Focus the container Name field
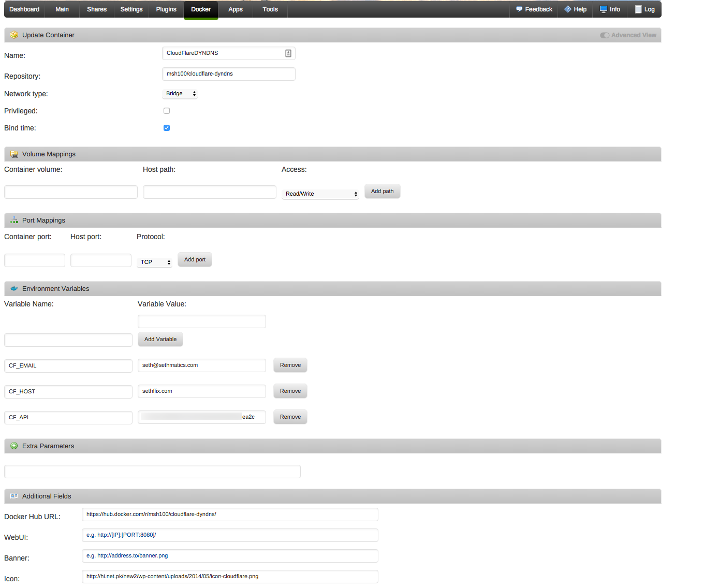 (x=229, y=53)
